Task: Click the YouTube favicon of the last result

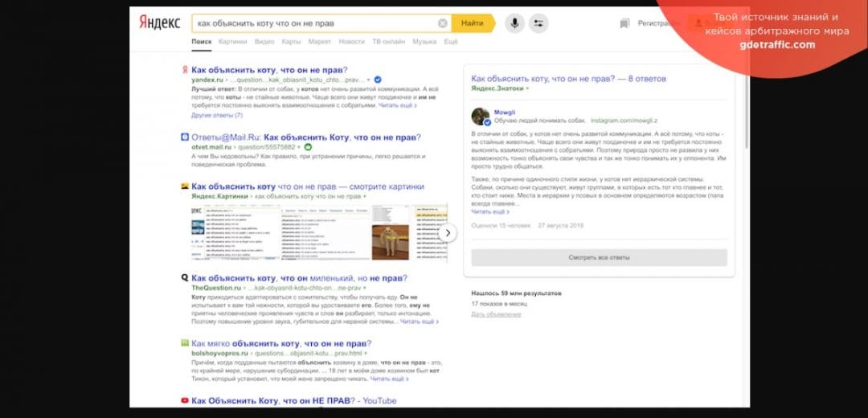Action: 185,400
